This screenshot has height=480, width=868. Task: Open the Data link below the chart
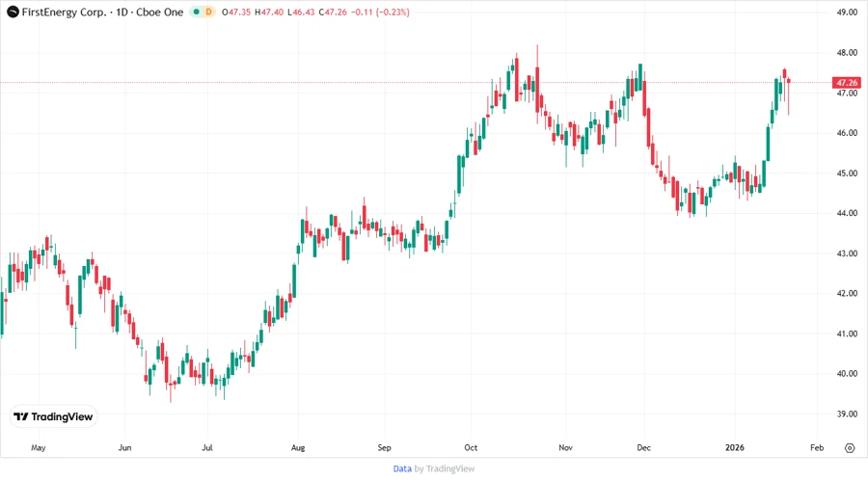[x=402, y=468]
